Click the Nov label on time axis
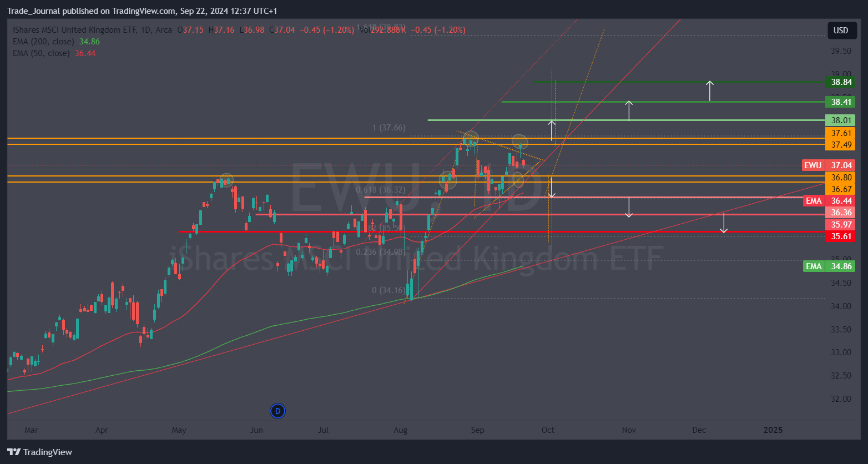868x464 pixels. (628, 430)
